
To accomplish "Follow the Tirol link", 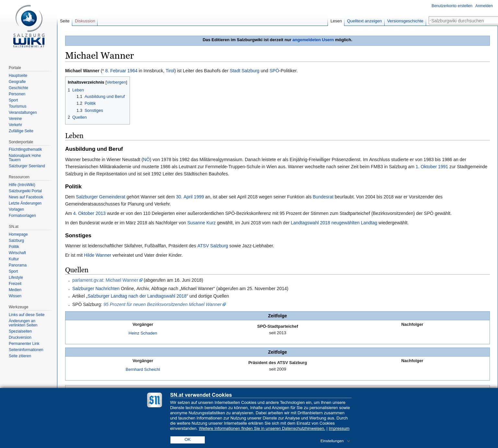I will click(x=170, y=71).
